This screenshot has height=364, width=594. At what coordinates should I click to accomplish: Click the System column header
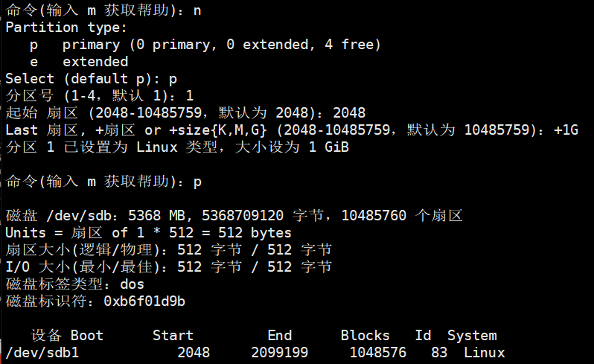pyautogui.click(x=471, y=335)
